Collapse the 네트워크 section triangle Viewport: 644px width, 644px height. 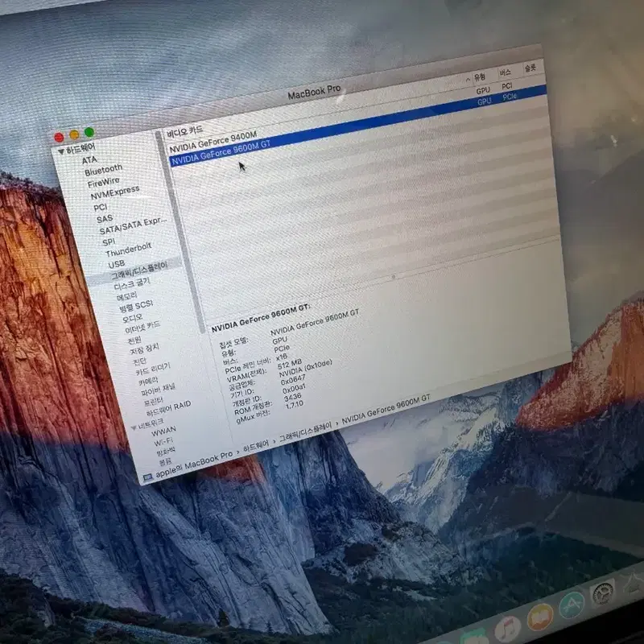(134, 428)
